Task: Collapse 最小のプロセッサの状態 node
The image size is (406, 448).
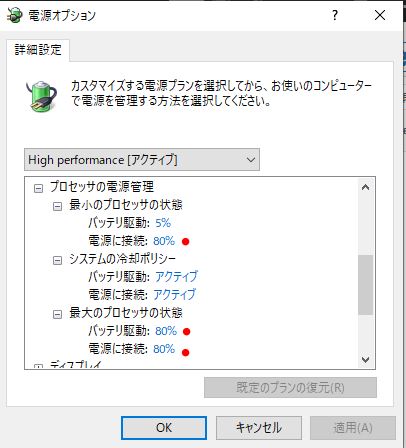Action: [57, 207]
